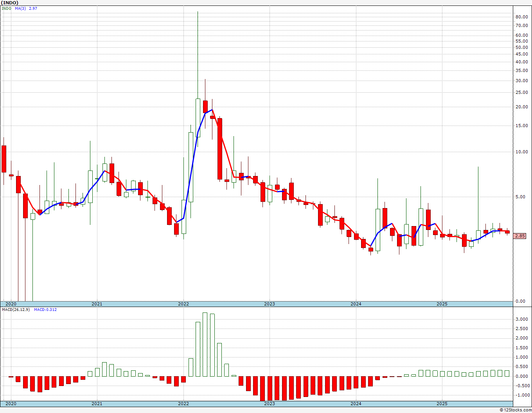This screenshot has height=413, width=532.
Task: Select the 25.00 price axis label
Action: coord(522,92)
